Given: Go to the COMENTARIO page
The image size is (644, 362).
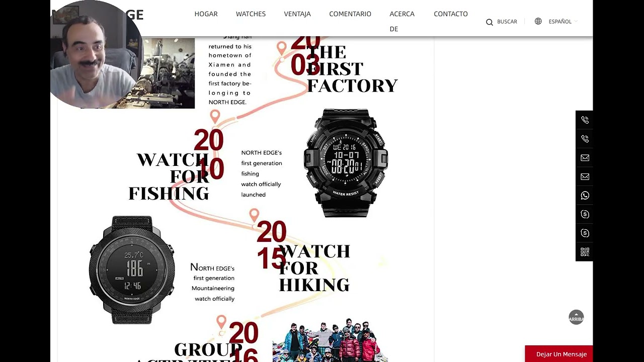Looking at the screenshot, I should point(350,14).
